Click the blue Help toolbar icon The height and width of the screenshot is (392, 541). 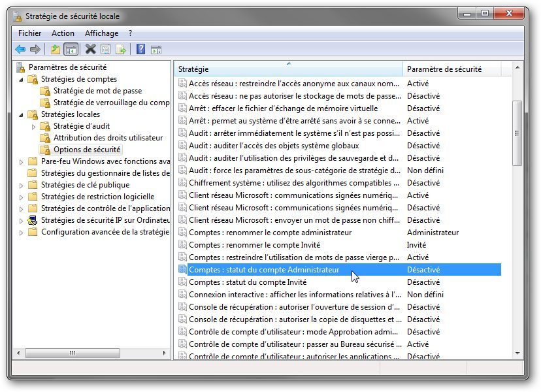[x=140, y=49]
